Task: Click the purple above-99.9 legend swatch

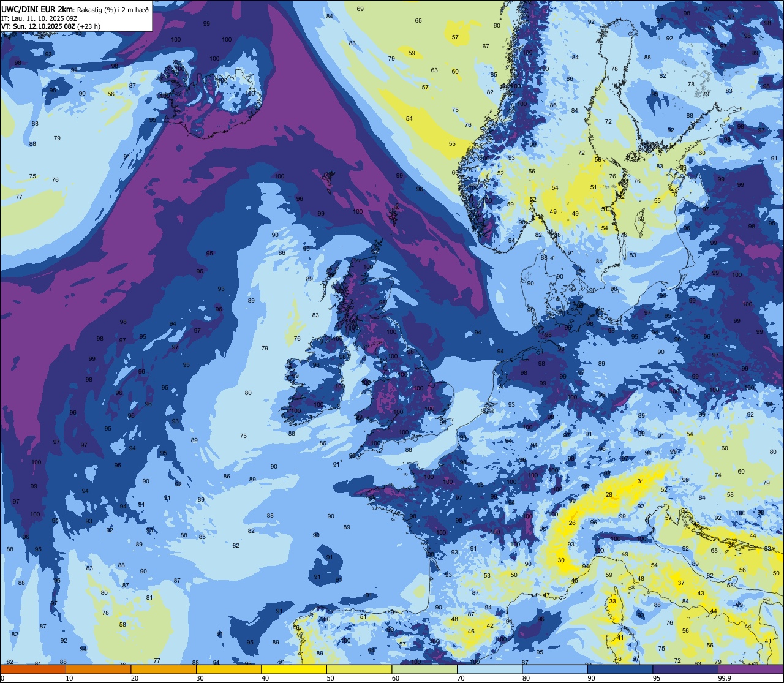Action: coord(750,669)
